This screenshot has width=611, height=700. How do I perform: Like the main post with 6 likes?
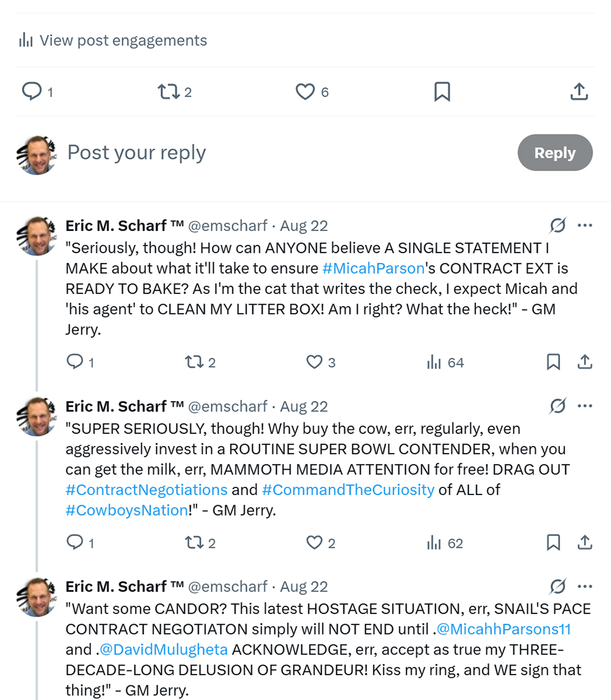coord(305,92)
